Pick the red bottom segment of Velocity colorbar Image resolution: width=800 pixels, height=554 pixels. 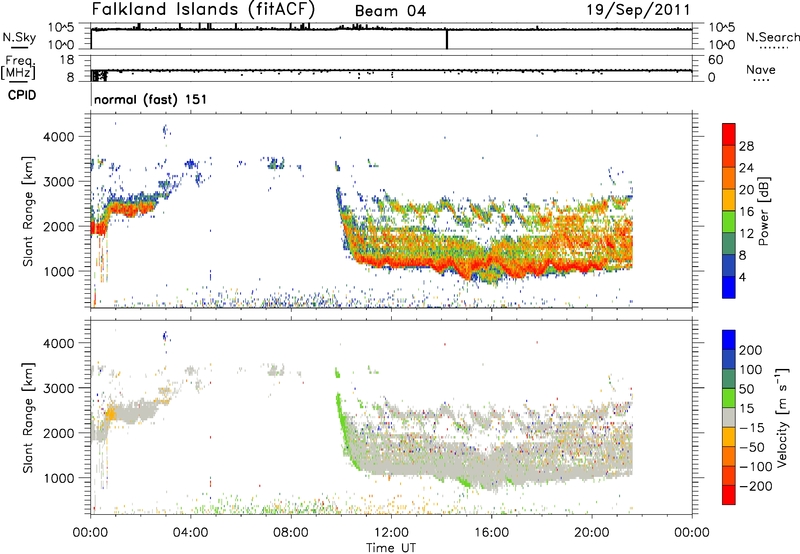729,495
